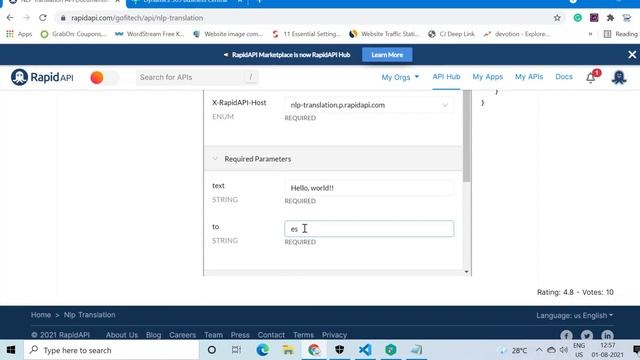Open the Press footer link

pyautogui.click(x=240, y=335)
